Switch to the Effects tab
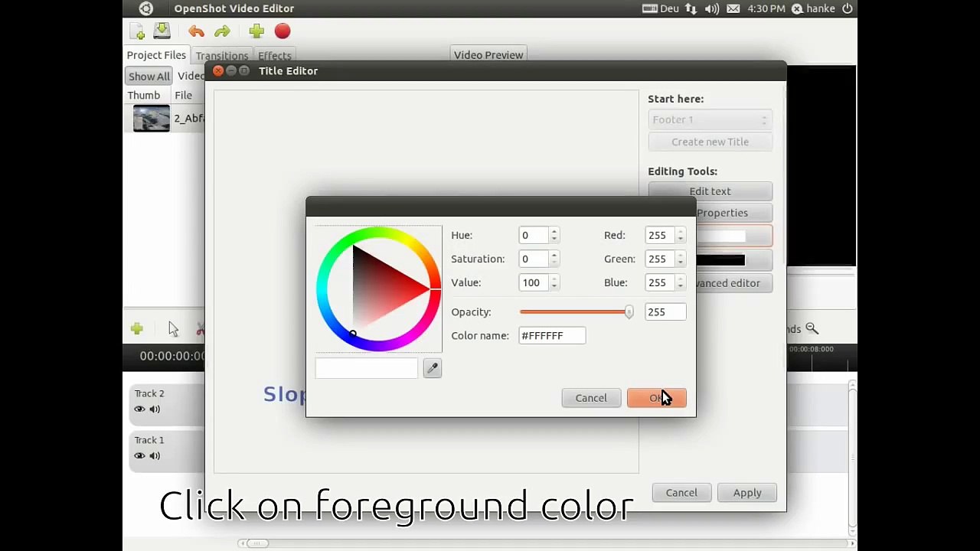 274,56
